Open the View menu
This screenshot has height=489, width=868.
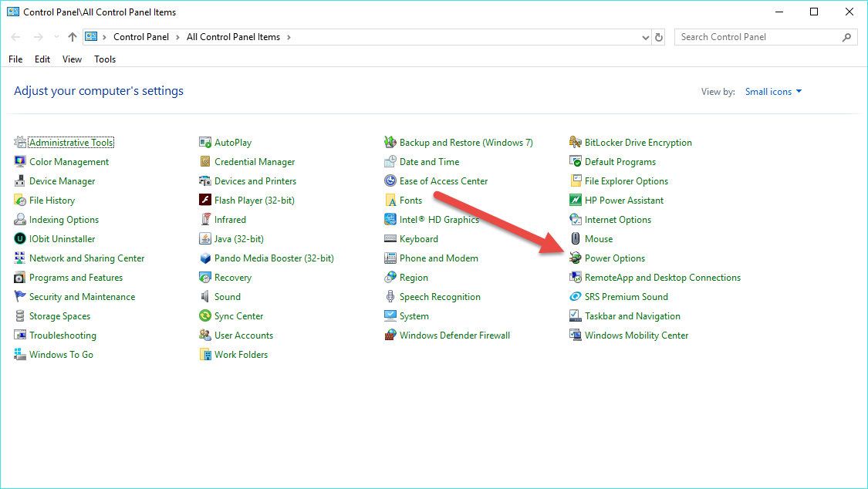[72, 59]
